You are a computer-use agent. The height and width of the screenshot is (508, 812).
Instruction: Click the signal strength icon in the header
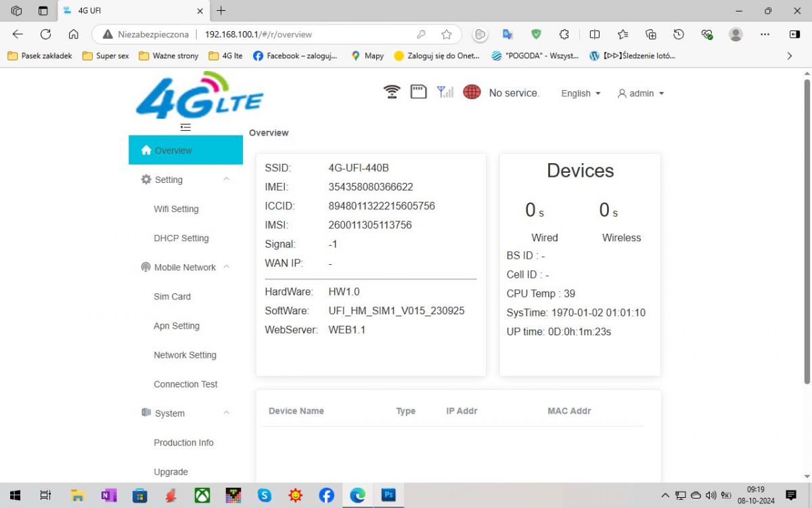pyautogui.click(x=445, y=91)
